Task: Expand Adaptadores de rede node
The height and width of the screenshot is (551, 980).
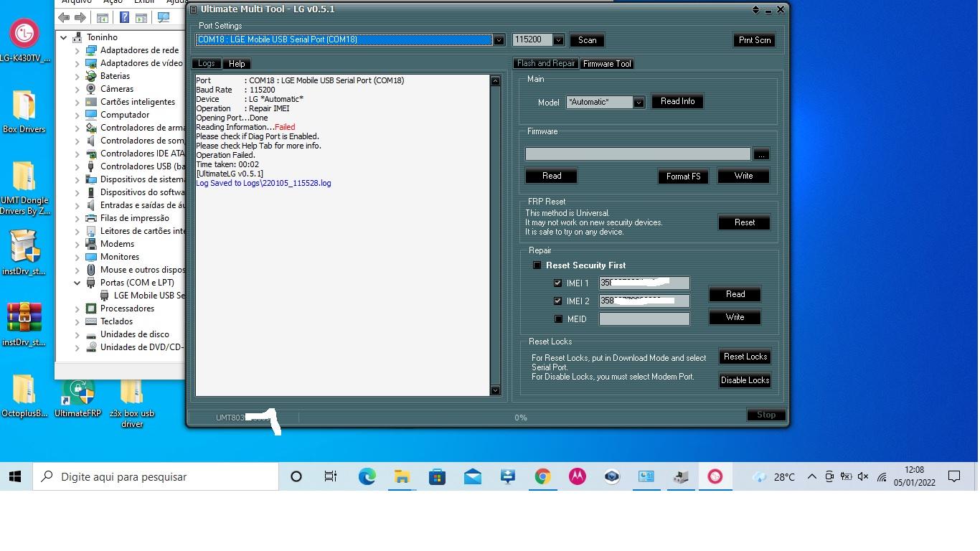Action: tap(77, 50)
